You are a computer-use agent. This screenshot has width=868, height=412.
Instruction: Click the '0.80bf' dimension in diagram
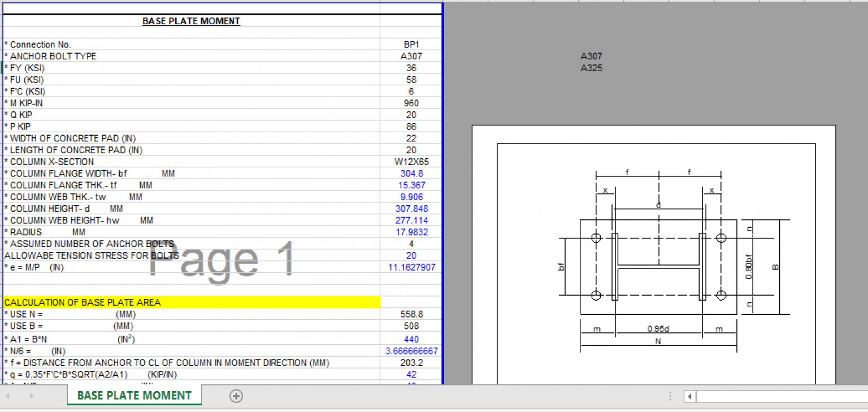(x=749, y=267)
